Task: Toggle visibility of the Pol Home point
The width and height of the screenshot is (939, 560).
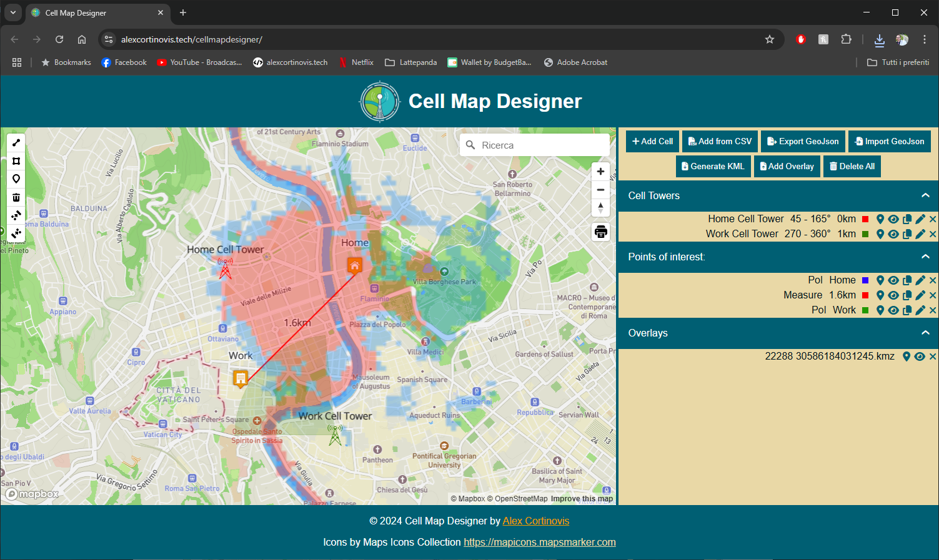Action: click(x=893, y=280)
